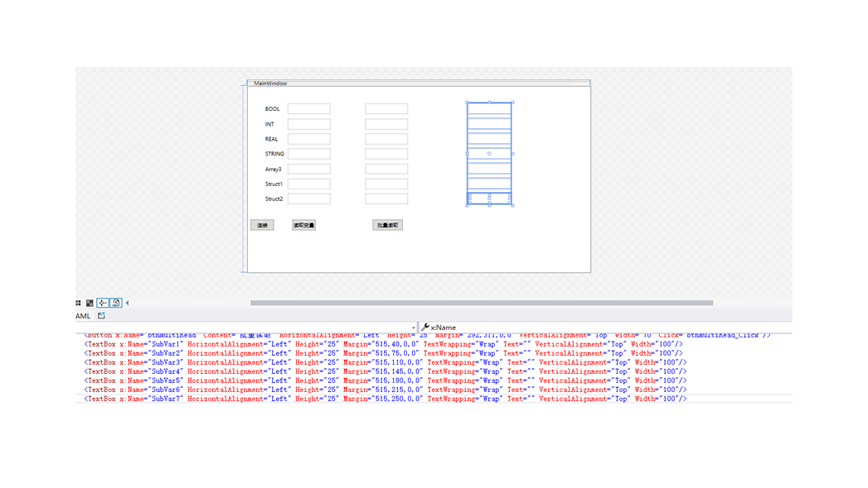Click the 批量读取 button
The height and width of the screenshot is (488, 868).
387,225
